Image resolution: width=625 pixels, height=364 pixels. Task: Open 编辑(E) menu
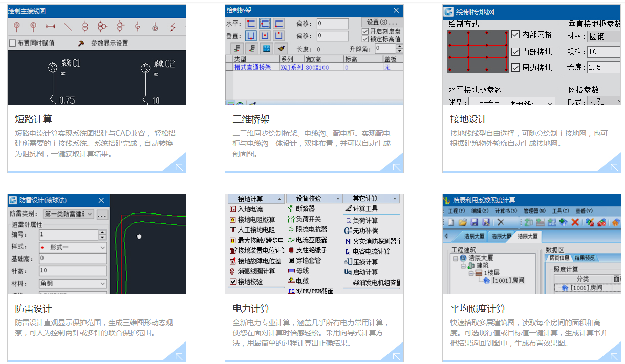480,211
